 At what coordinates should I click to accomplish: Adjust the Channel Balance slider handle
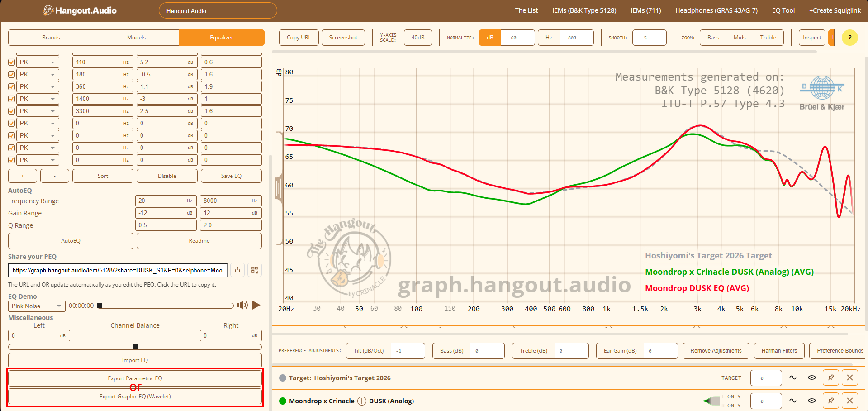click(135, 347)
